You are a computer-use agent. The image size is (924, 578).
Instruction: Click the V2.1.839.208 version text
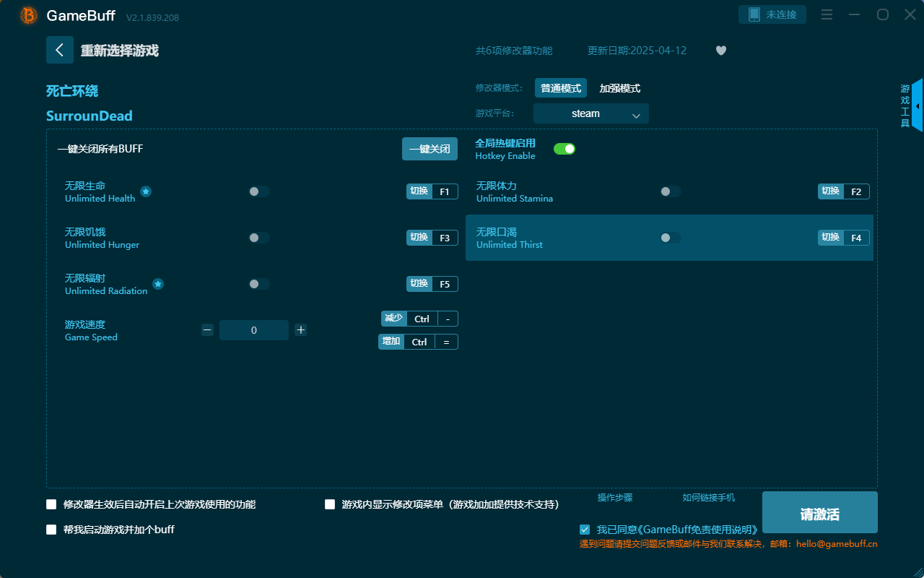coord(152,17)
